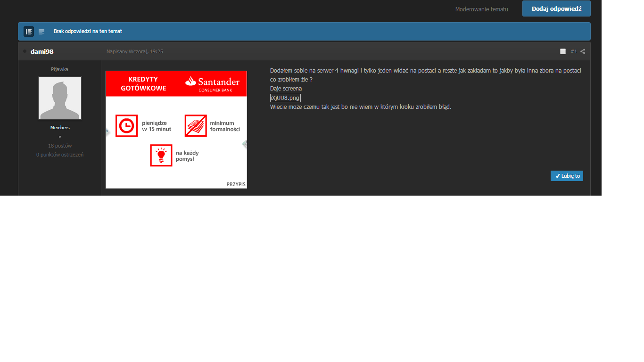
Task: Click the PRZYPIS label in the ad
Action: click(236, 184)
